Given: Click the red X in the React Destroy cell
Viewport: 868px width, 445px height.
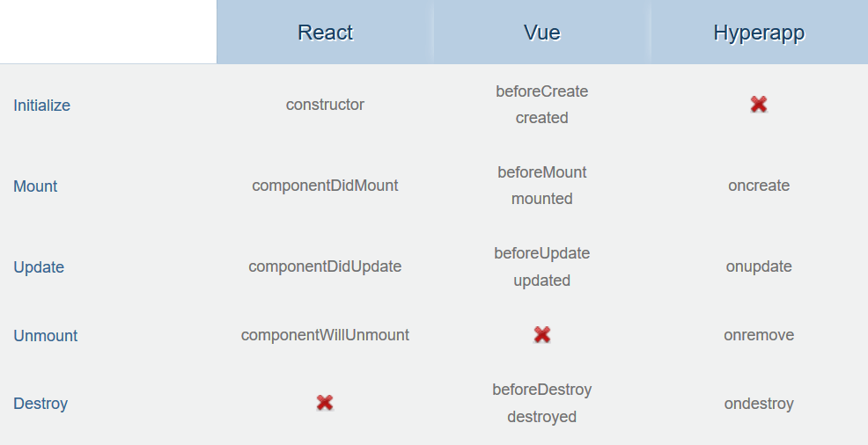Looking at the screenshot, I should pos(325,403).
